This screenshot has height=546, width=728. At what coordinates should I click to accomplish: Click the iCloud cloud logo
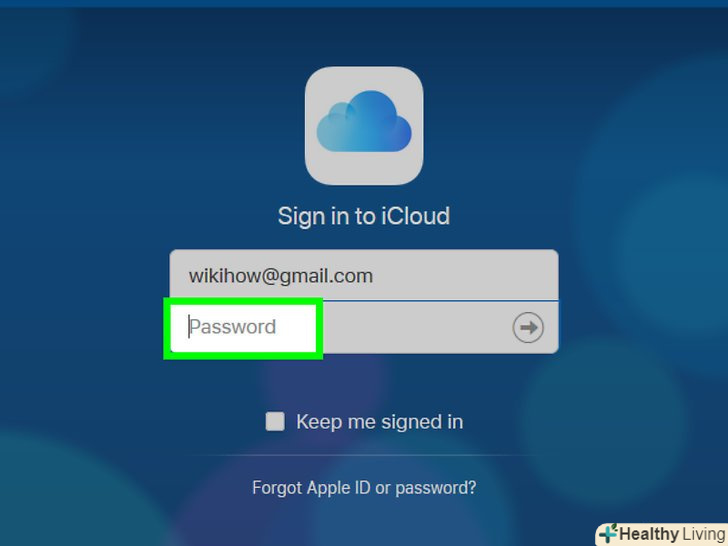[x=364, y=125]
